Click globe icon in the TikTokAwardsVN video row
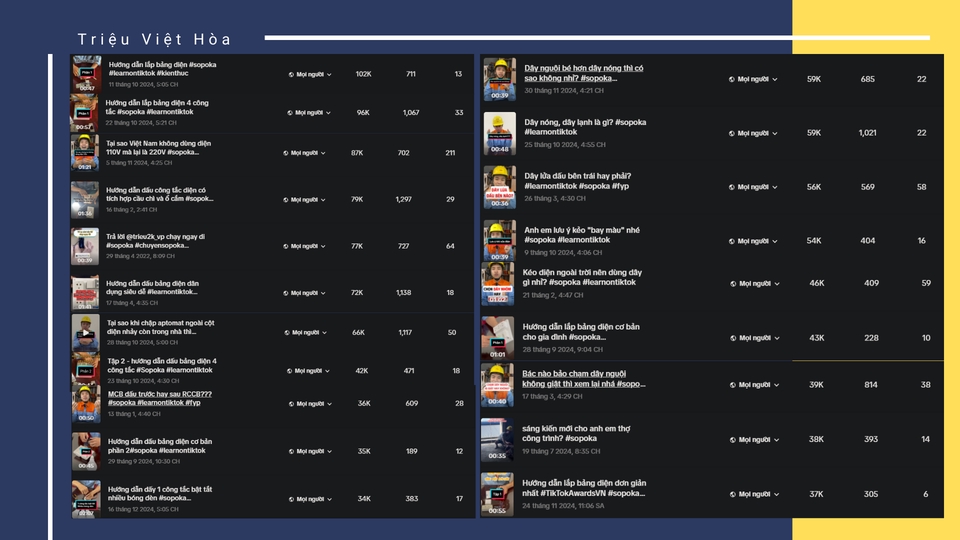 point(732,494)
